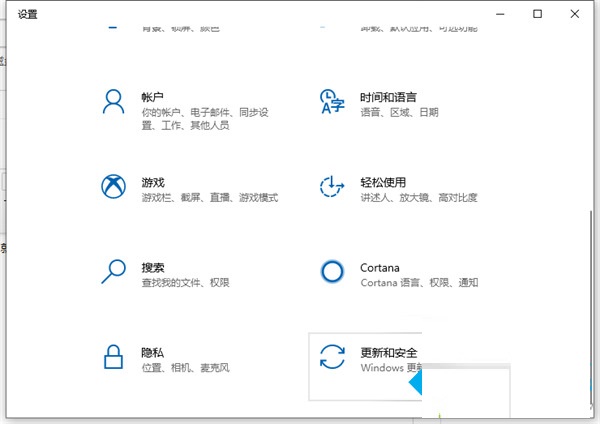600x424 pixels.
Task: Click the Search (搜索) magnifier icon
Action: pyautogui.click(x=113, y=271)
